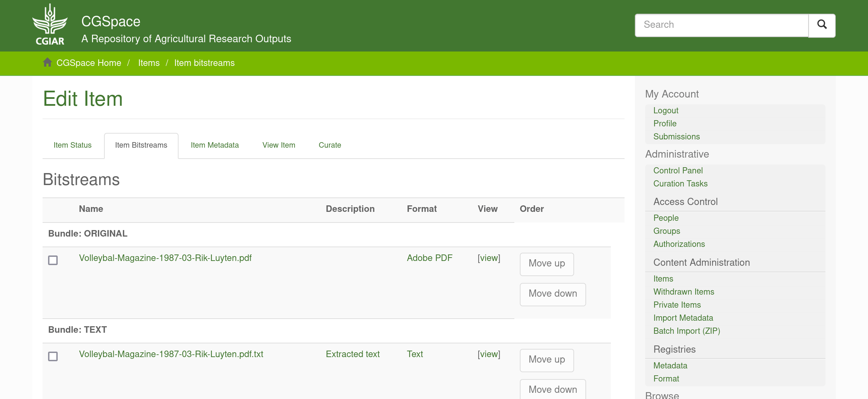The image size is (868, 399).
Task: Select the home icon in breadcrumb
Action: (47, 62)
